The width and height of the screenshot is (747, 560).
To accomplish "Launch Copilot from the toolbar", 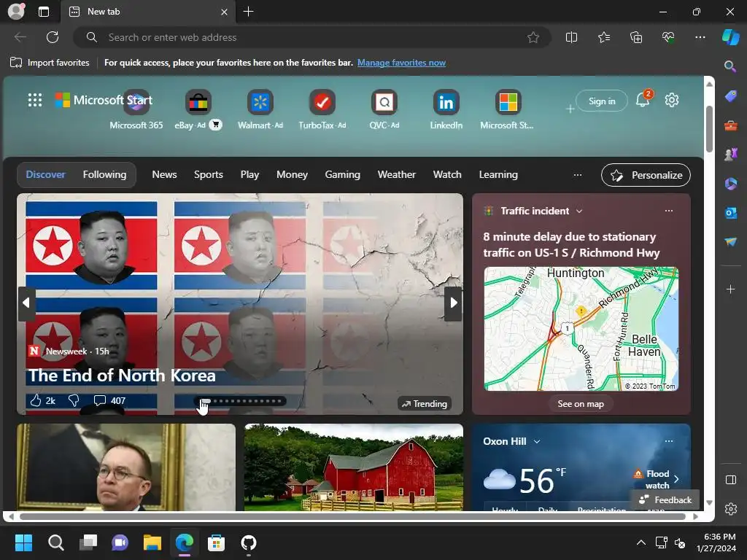I will click(730, 37).
